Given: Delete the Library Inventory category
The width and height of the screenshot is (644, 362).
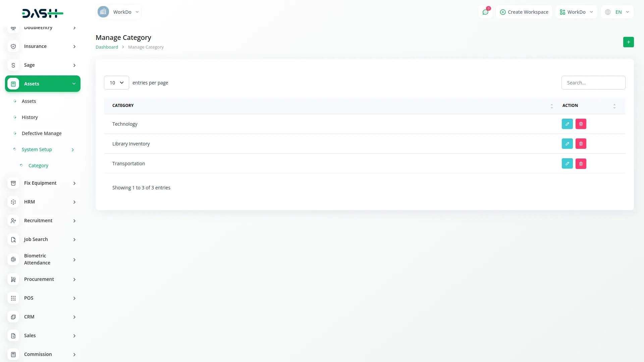Looking at the screenshot, I should click(x=581, y=143).
